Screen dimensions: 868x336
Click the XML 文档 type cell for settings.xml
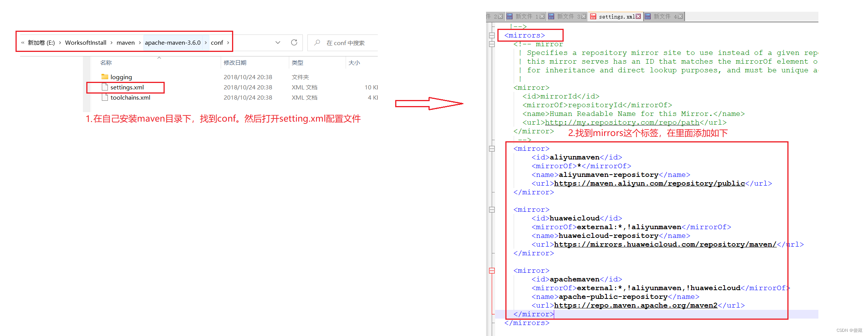coord(304,87)
